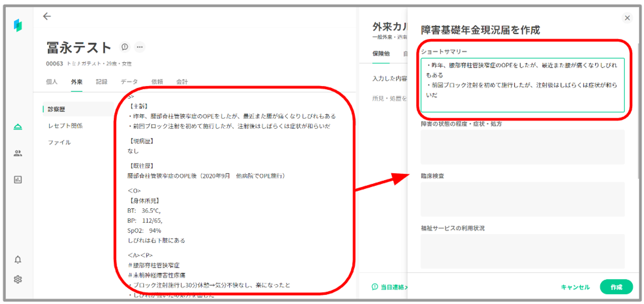Click the 福祉サービスの利用状況 input field
Image resolution: width=644 pixels, height=304 pixels.
point(522,251)
